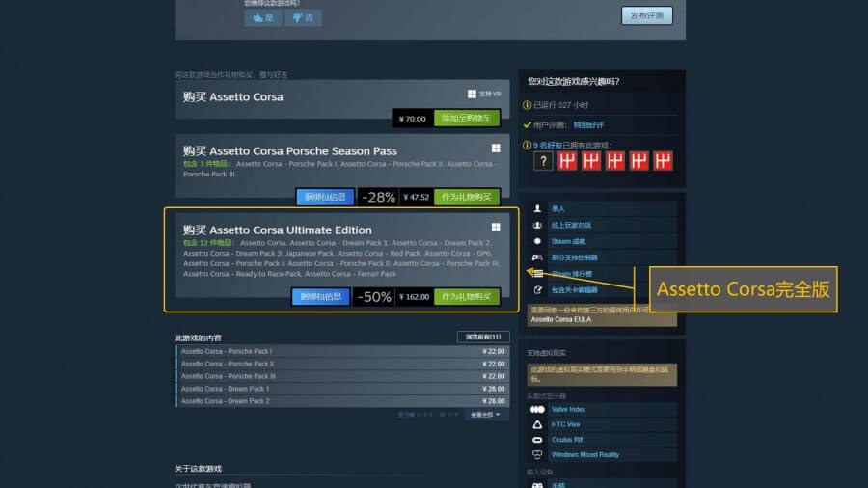Click the Oculus Rift icon
Viewport: 868px width, 488px height.
[x=537, y=440]
